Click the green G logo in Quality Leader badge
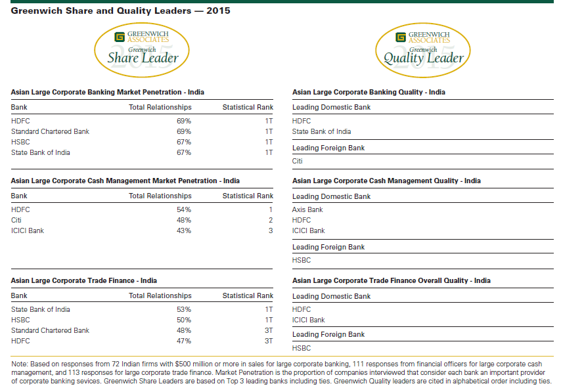This screenshot has height=392, width=561. [x=401, y=37]
